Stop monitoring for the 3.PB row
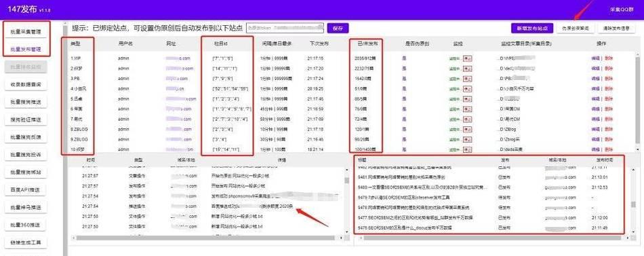This screenshot has width=644, height=256. (x=467, y=79)
